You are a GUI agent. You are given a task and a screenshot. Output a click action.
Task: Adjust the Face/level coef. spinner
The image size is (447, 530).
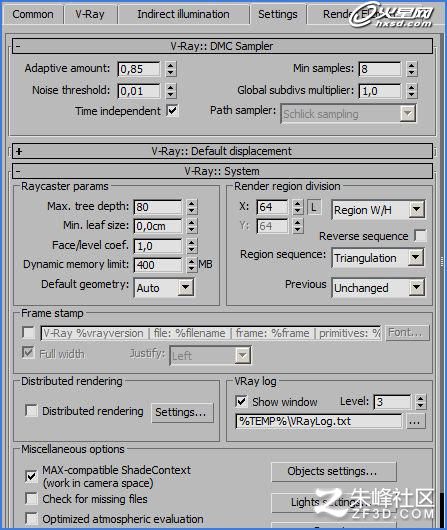tap(192, 246)
